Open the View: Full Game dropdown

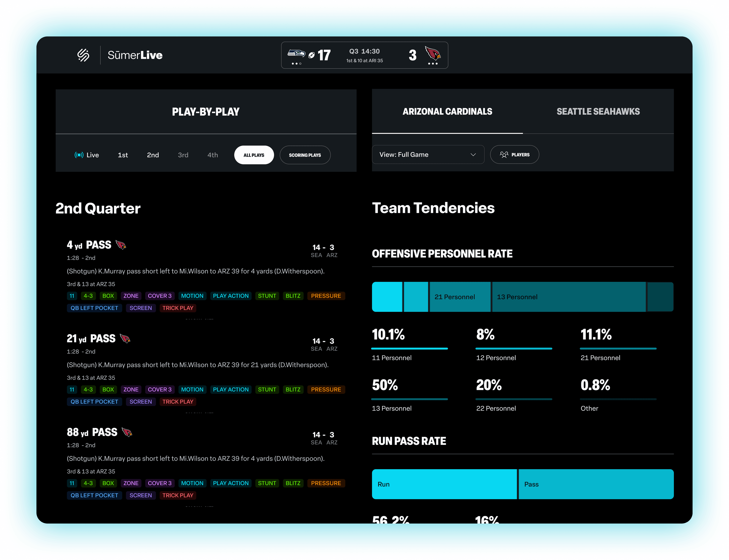[x=428, y=155]
